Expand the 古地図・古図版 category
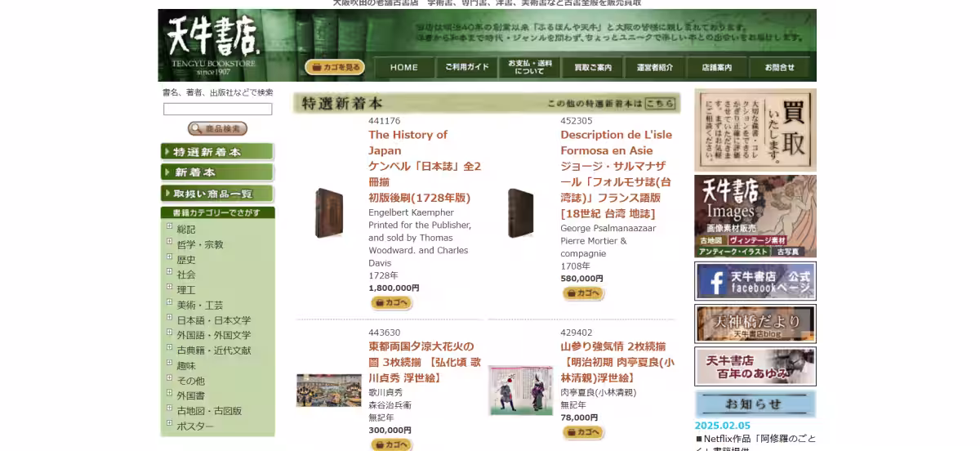This screenshot has height=451, width=980. pyautogui.click(x=170, y=409)
